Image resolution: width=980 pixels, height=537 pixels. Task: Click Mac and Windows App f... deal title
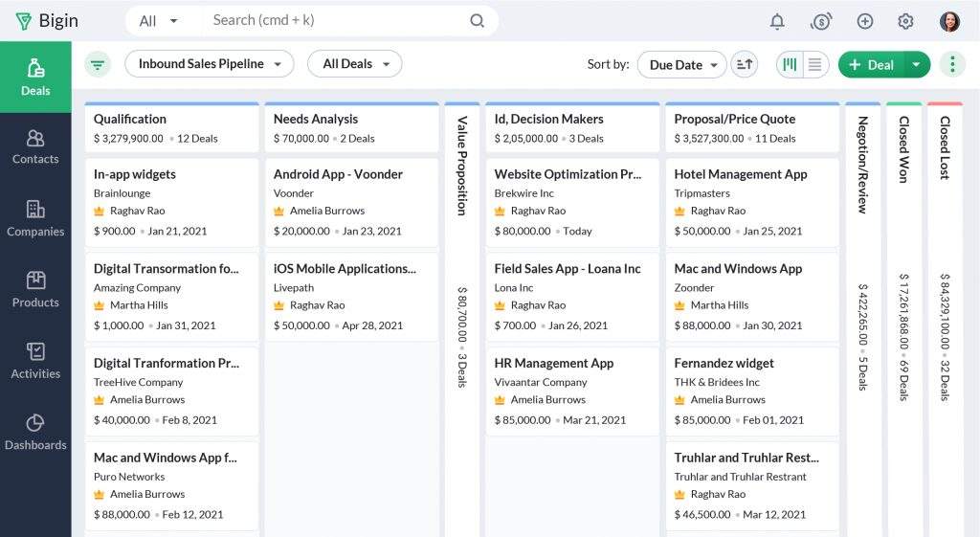[166, 458]
